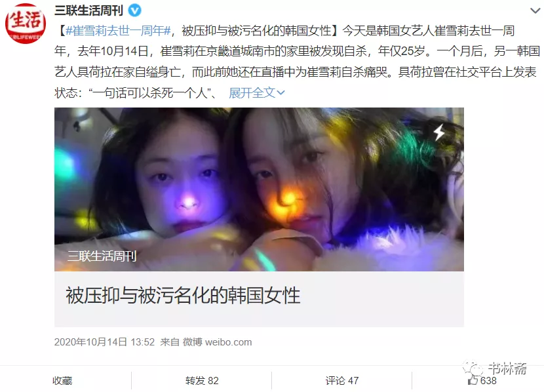This screenshot has height=392, width=544.
Task: Open the 微博 weibo.com source link
Action: pos(217,342)
